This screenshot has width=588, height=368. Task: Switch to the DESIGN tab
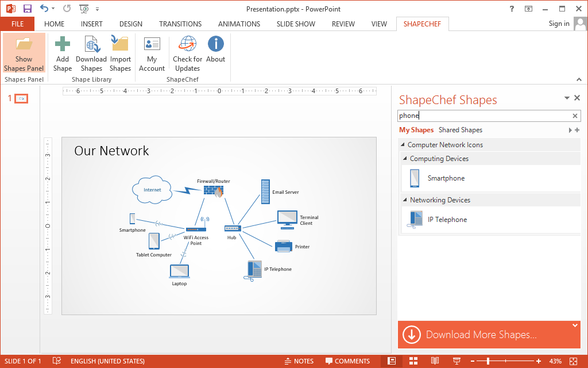point(130,24)
